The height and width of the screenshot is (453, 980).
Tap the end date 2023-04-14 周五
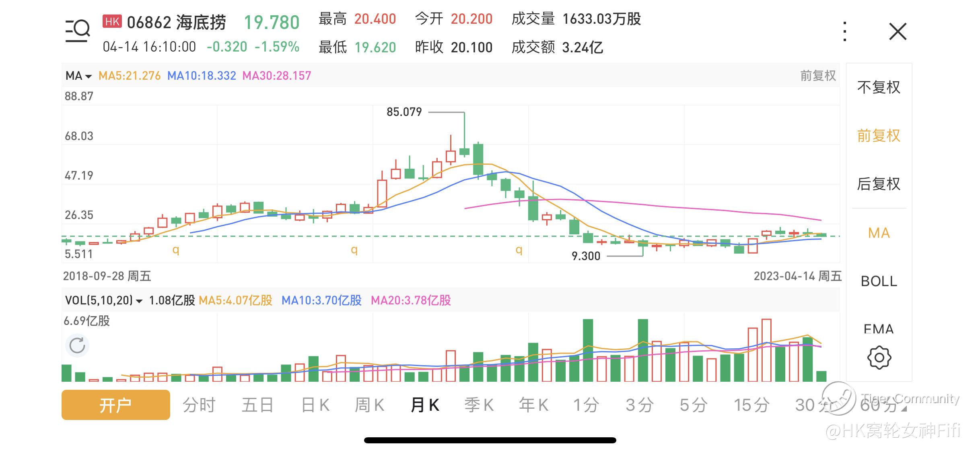pyautogui.click(x=797, y=276)
